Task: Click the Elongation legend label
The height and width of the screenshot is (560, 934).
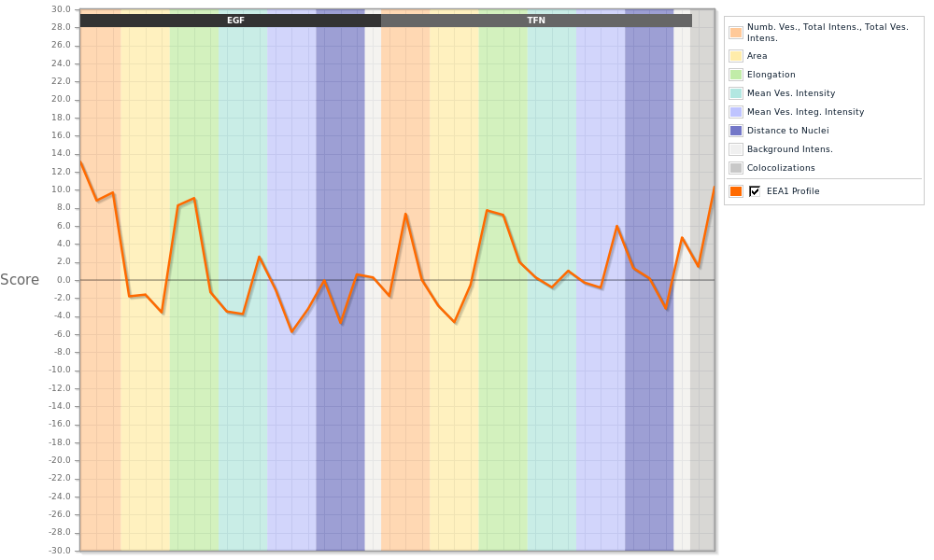Action: point(771,75)
